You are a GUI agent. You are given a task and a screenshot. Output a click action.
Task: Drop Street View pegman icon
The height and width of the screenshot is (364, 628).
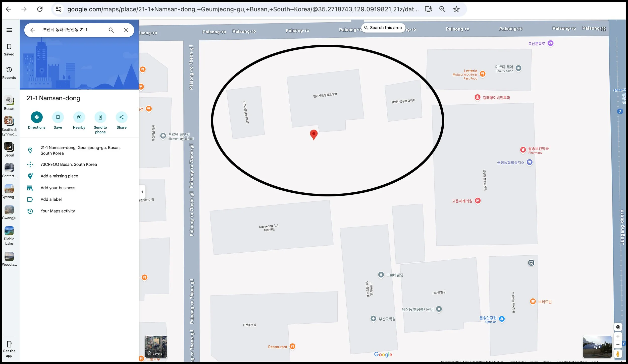pyautogui.click(x=618, y=354)
